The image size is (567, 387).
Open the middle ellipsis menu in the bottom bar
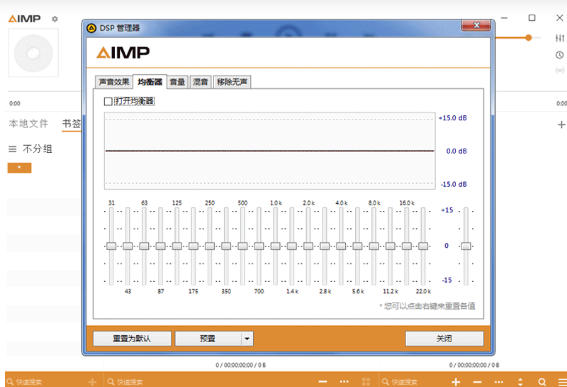pyautogui.click(x=344, y=382)
